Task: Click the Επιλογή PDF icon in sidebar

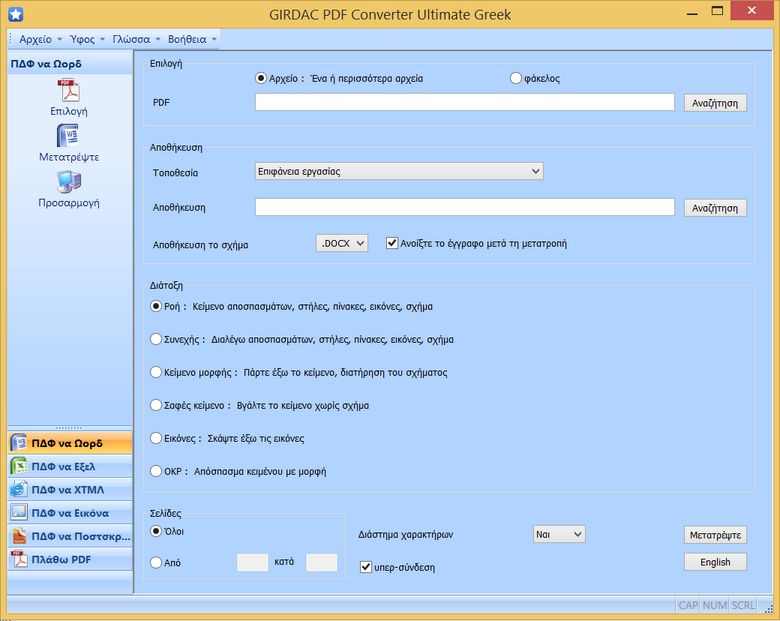Action: [69, 91]
